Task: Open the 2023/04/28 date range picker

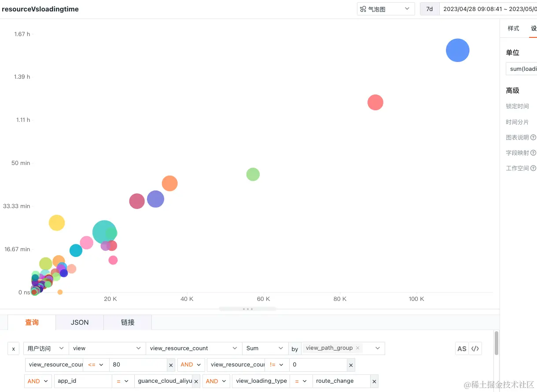Action: [x=488, y=9]
